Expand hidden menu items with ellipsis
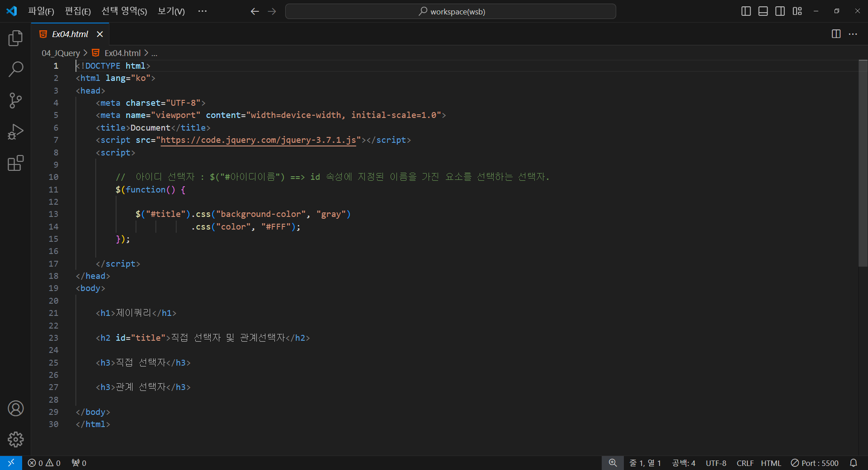 click(x=202, y=11)
